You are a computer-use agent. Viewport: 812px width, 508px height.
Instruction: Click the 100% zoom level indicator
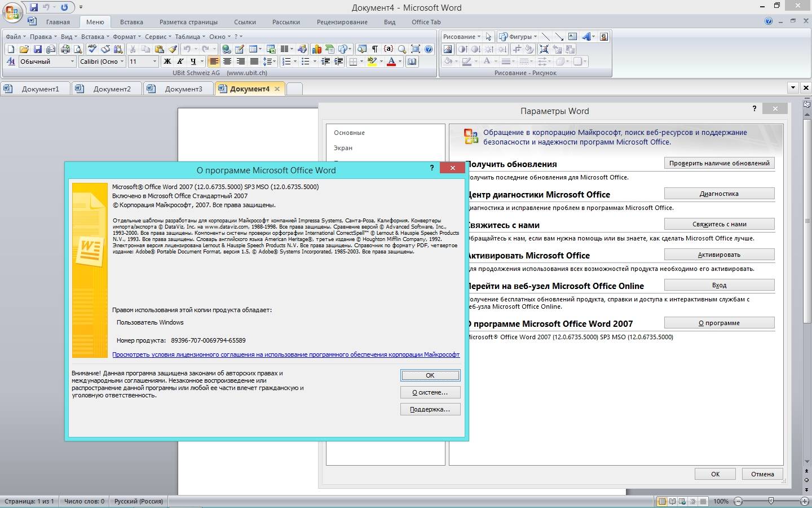[x=721, y=501]
